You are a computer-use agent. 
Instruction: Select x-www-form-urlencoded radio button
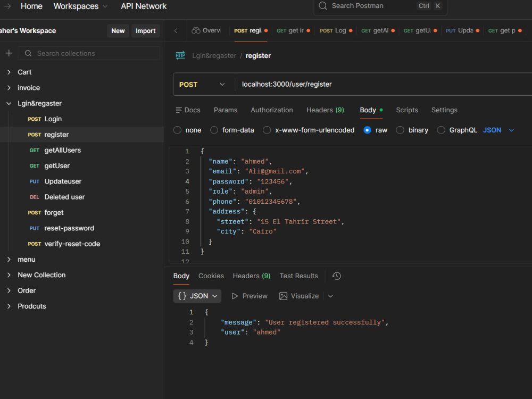[267, 130]
